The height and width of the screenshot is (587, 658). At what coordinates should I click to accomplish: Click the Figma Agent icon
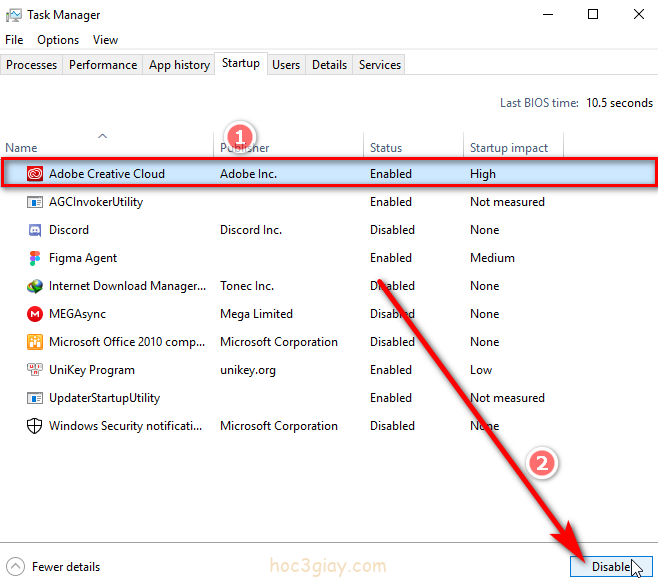[34, 258]
